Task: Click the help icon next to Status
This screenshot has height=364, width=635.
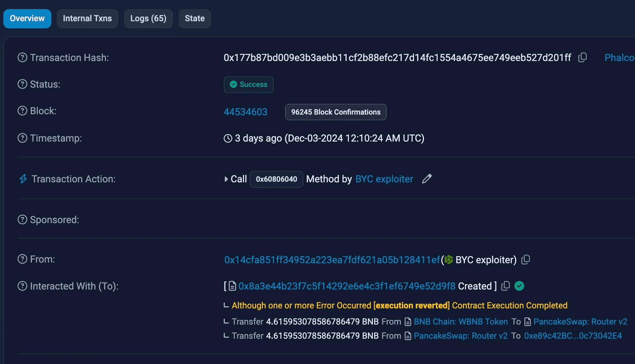Action: 22,84
